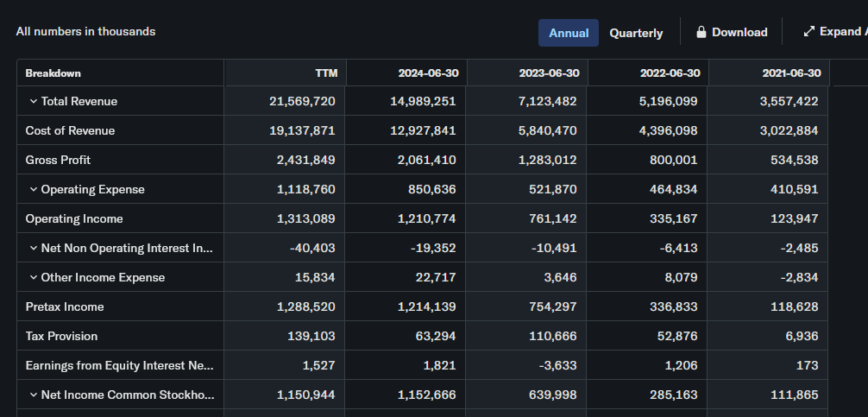Screen dimensions: 868x417
Task: Click the lock icon beside Download
Action: pos(701,32)
